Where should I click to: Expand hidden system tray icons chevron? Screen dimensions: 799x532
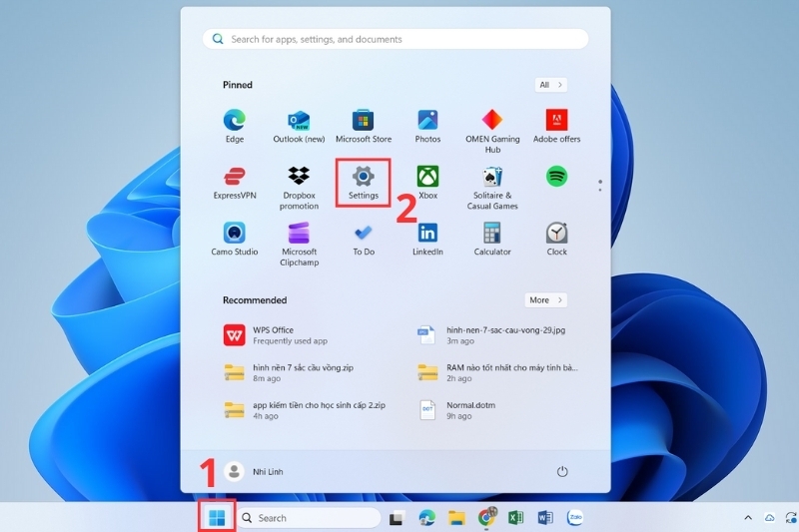point(748,518)
